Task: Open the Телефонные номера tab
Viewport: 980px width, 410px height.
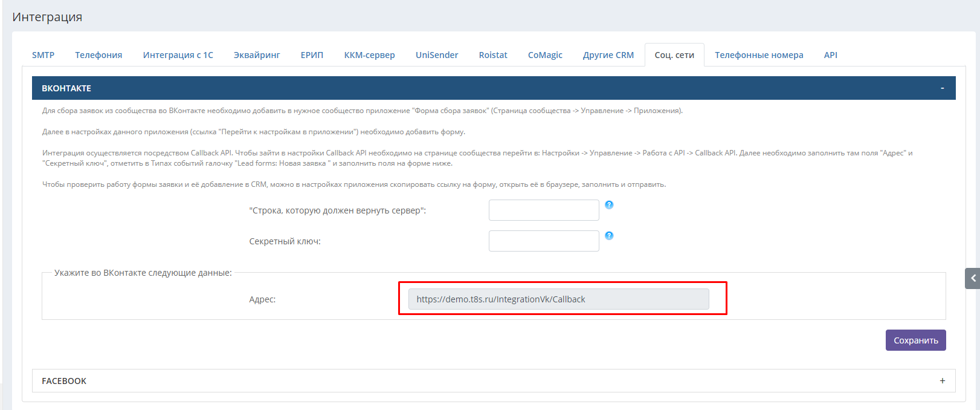Action: tap(759, 55)
